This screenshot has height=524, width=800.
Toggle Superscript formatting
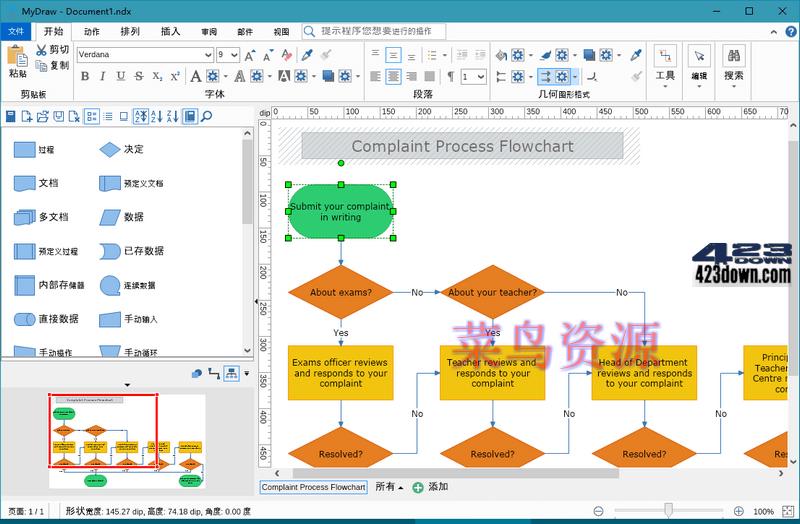(x=175, y=77)
